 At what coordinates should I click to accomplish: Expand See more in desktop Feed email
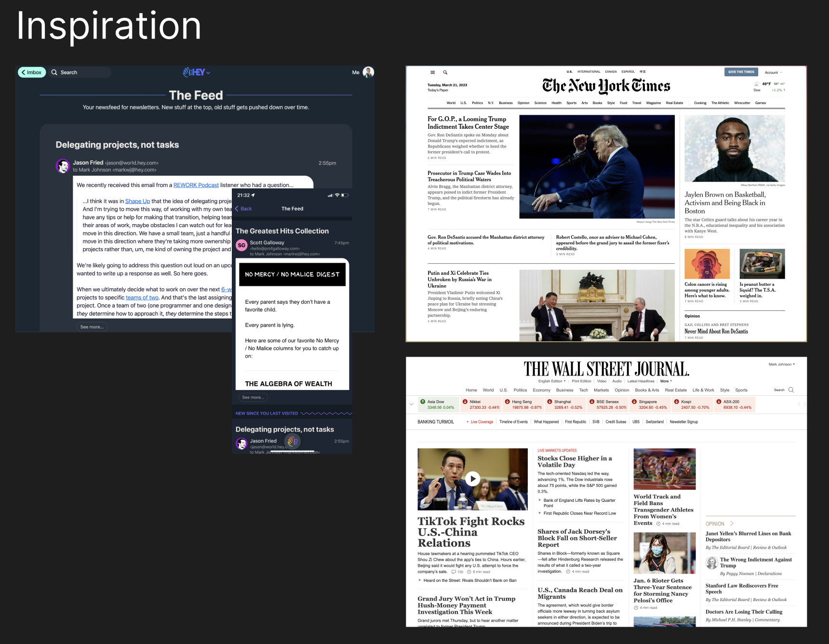pos(92,327)
